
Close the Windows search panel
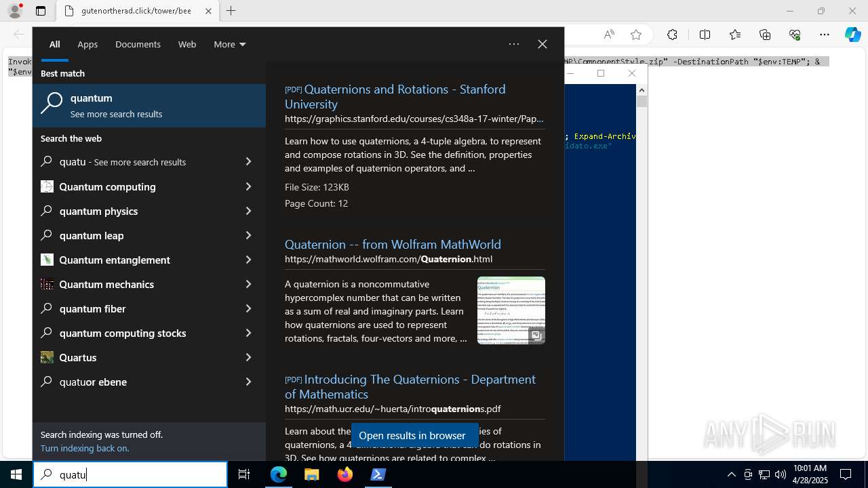tap(542, 44)
